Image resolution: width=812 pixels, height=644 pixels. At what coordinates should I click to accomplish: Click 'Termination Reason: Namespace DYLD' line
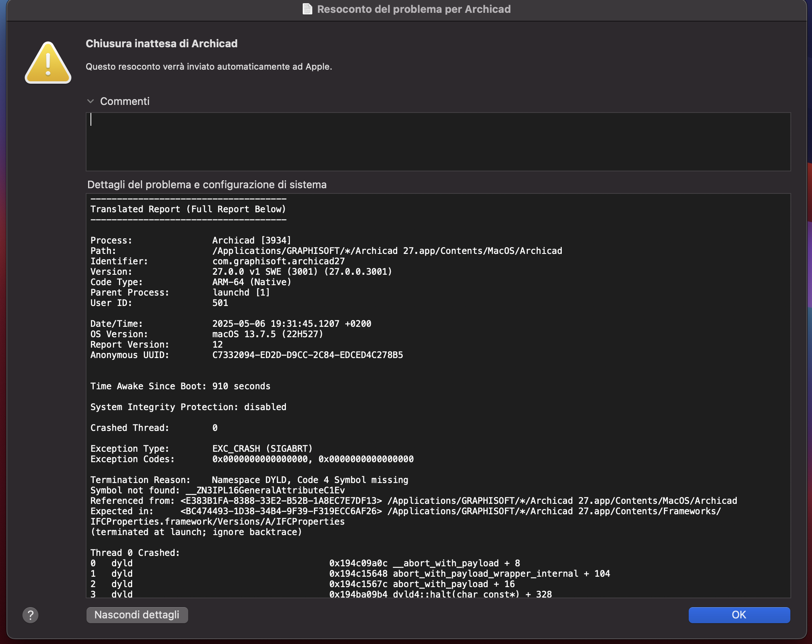coord(249,480)
